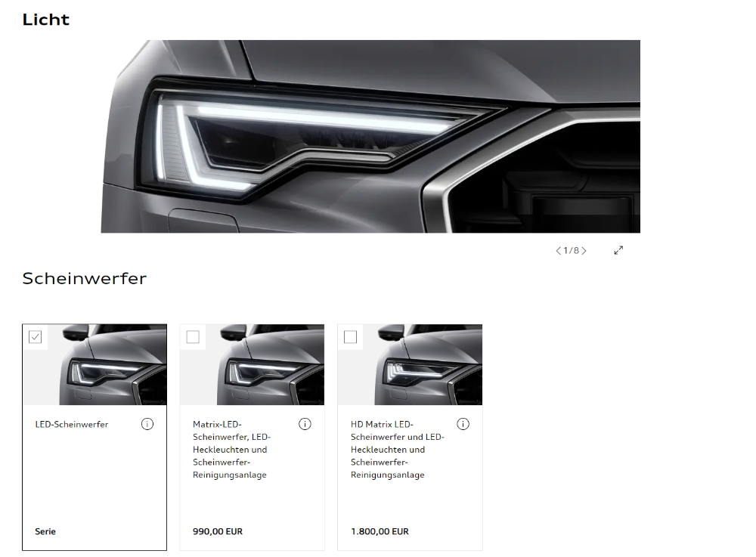Select the 990,00 EUR headlight card
The height and width of the screenshot is (557, 756).
(x=253, y=437)
